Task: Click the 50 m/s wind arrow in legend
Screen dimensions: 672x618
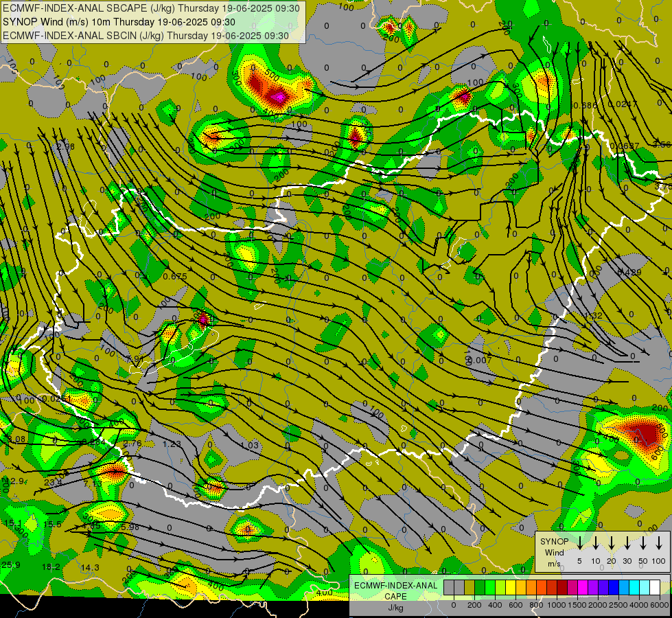Action: tap(643, 542)
